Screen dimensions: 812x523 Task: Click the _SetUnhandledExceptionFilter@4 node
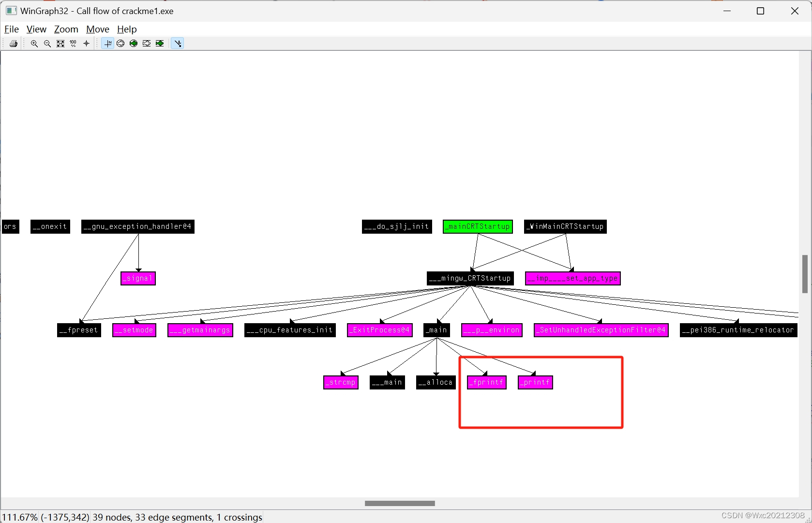tap(601, 330)
